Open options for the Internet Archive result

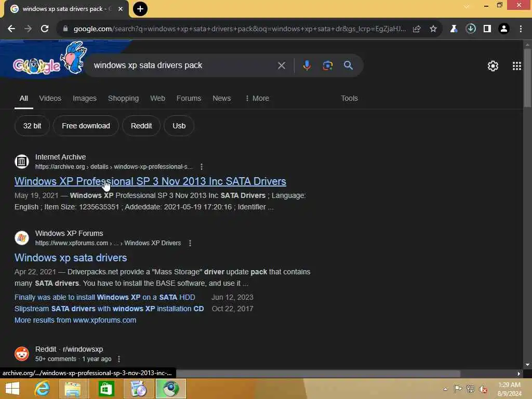pyautogui.click(x=202, y=167)
